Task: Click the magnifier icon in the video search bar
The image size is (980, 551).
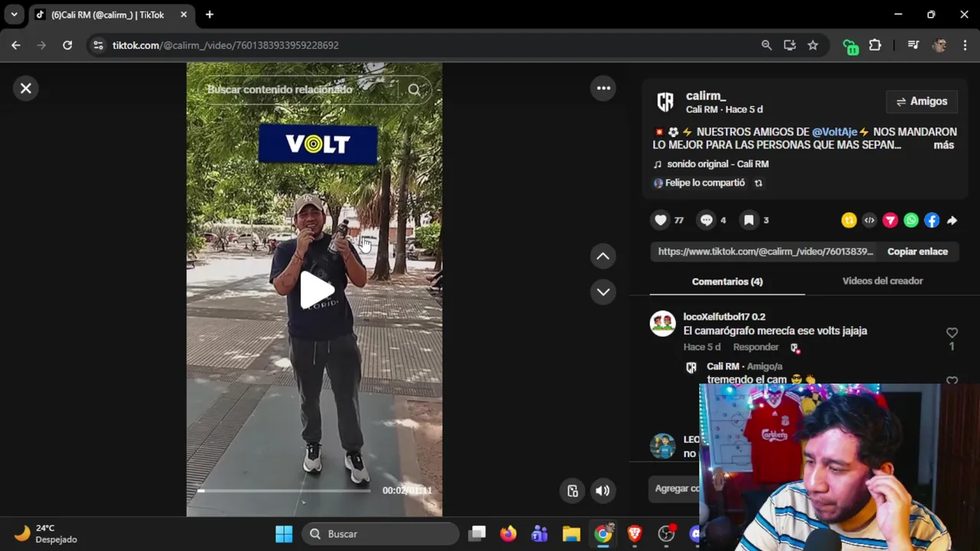Action: pyautogui.click(x=414, y=90)
